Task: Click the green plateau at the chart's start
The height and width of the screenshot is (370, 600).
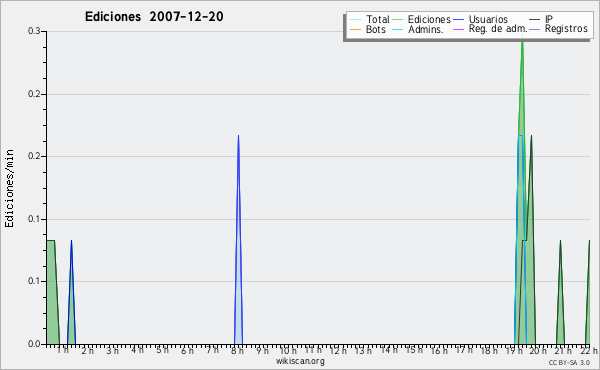Action: pyautogui.click(x=52, y=291)
